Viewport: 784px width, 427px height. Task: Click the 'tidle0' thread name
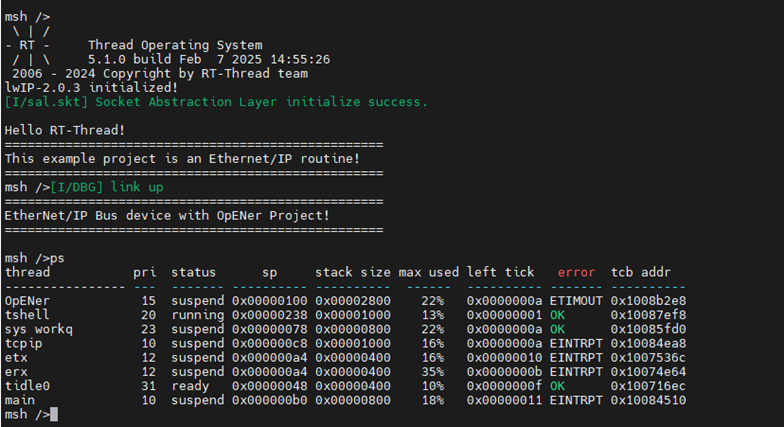click(x=28, y=386)
